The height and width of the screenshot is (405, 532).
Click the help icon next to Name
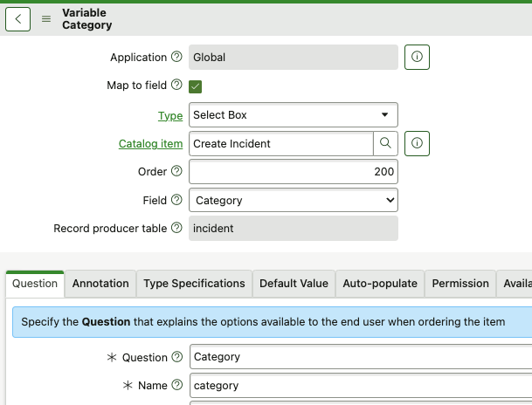click(176, 385)
